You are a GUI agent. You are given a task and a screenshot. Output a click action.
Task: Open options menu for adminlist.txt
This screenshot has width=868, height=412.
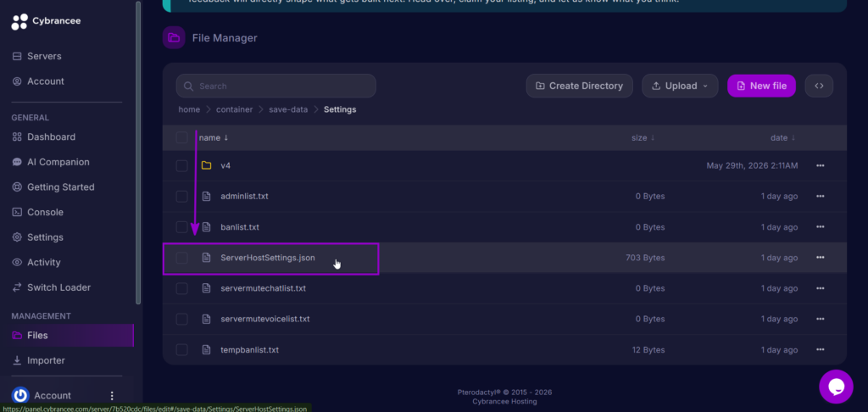[820, 196]
